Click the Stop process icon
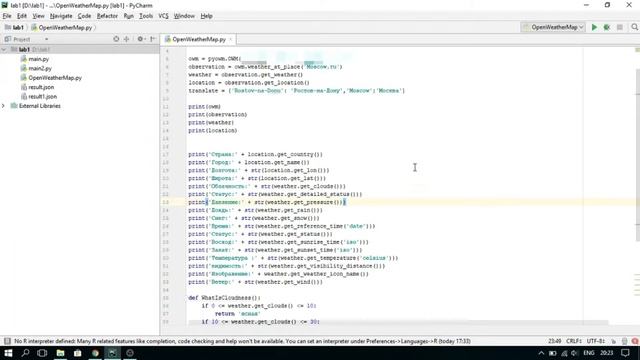Image resolution: width=640 pixels, height=360 pixels. pyautogui.click(x=620, y=27)
